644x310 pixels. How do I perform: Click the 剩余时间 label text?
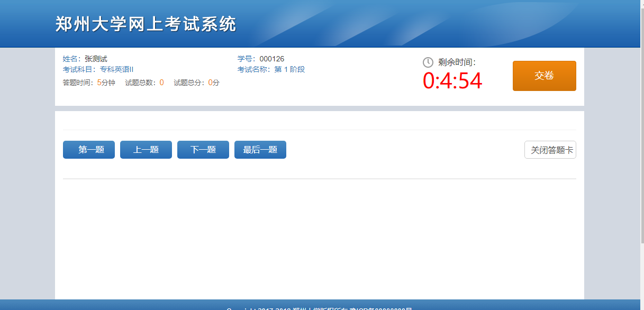(x=457, y=62)
